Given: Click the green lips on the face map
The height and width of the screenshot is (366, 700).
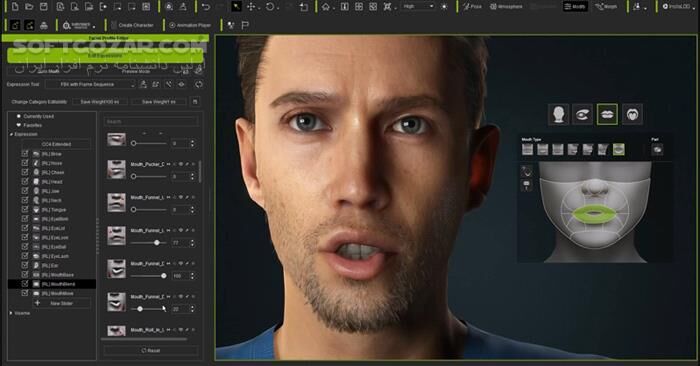Looking at the screenshot, I should (x=594, y=214).
